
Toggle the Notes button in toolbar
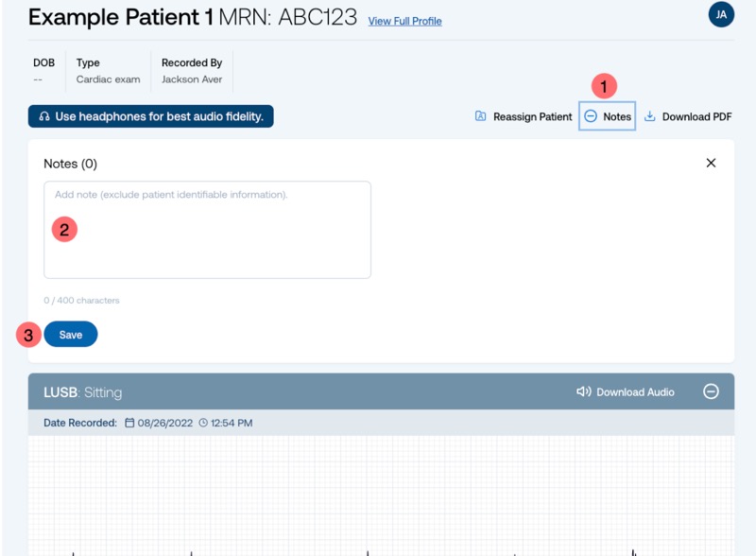point(607,115)
